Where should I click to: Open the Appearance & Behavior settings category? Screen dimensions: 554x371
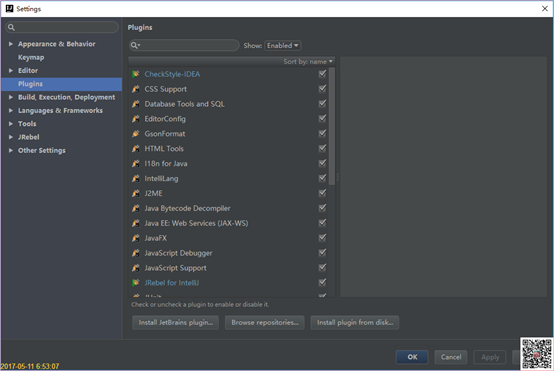(x=57, y=44)
